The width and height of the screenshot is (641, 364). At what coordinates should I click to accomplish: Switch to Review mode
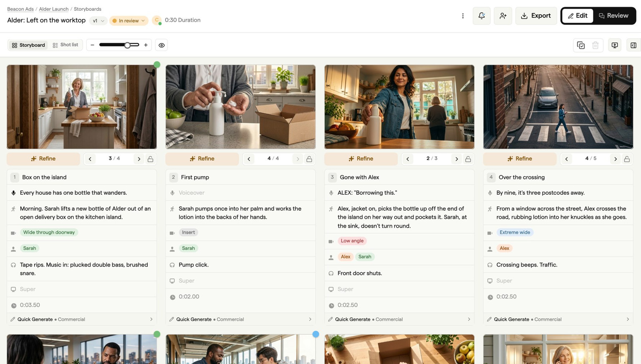(613, 16)
